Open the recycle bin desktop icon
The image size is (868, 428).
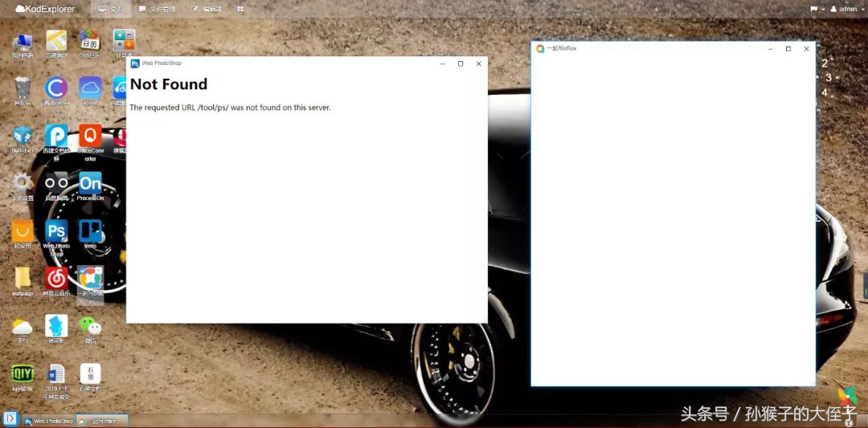23,88
